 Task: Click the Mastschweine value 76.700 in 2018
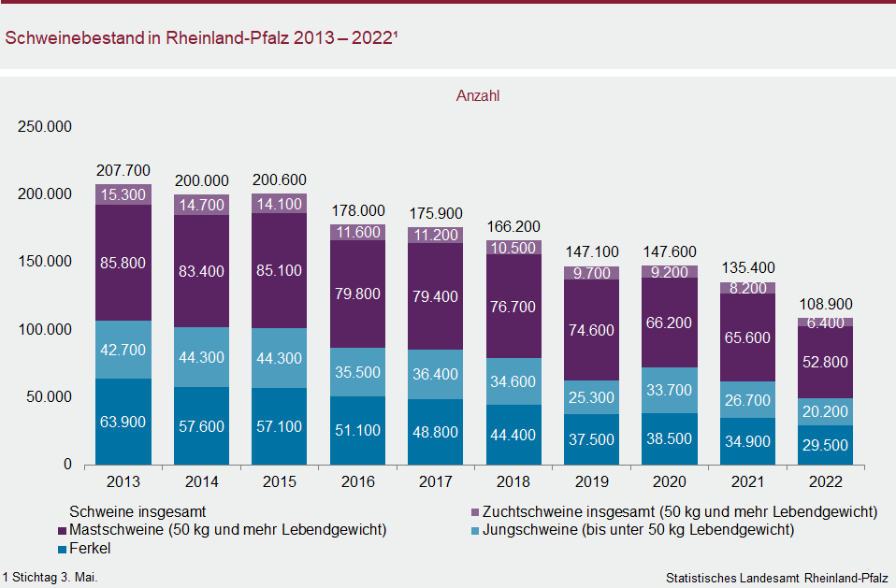(513, 308)
